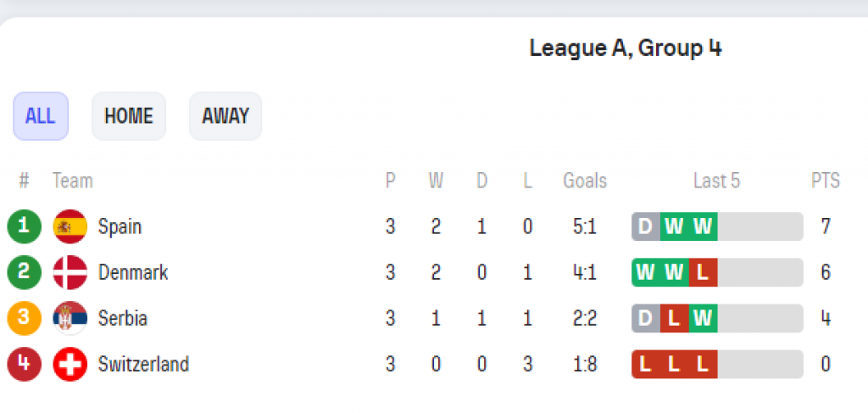Click the Goals column header

point(585,181)
